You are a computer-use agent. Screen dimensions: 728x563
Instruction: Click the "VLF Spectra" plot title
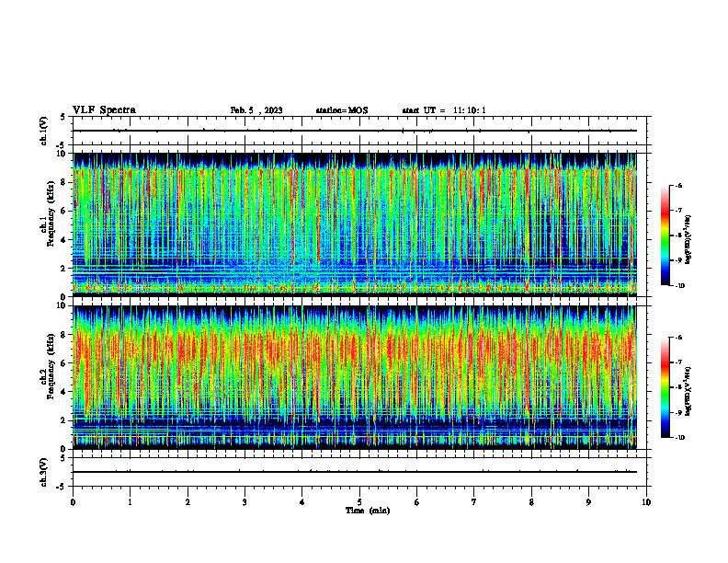[x=104, y=110]
